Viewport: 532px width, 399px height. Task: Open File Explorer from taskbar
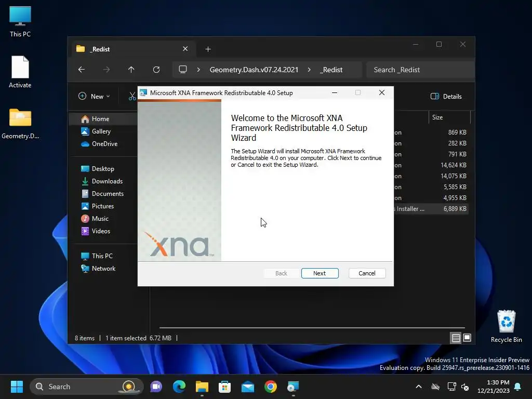202,387
